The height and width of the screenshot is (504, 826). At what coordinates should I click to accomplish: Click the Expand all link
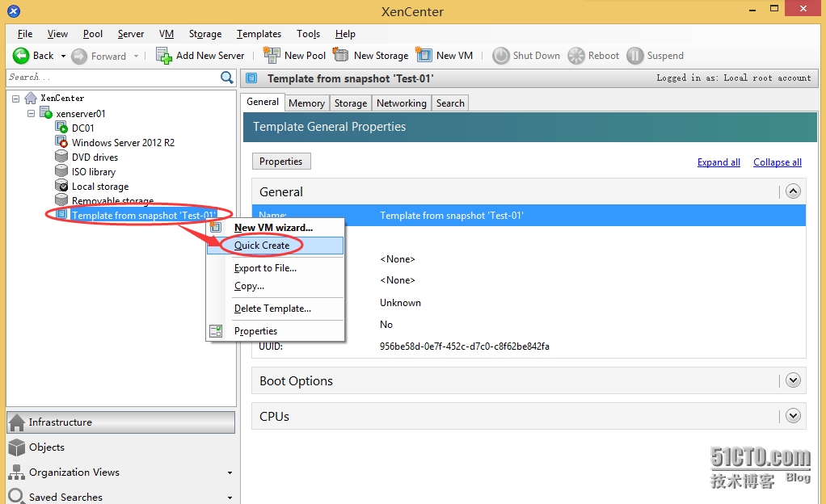pos(719,162)
